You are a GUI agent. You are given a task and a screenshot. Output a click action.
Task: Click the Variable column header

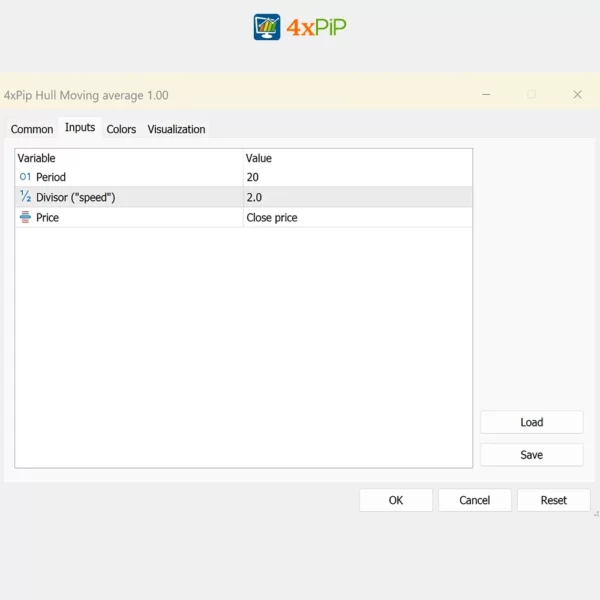(x=128, y=158)
